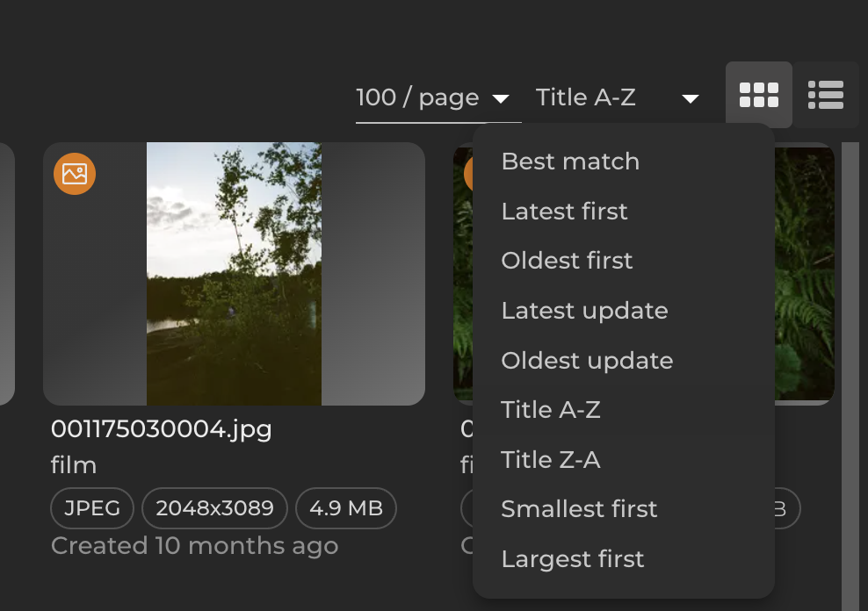This screenshot has width=868, height=611.
Task: Select Title Z-A sort order
Action: point(550,459)
